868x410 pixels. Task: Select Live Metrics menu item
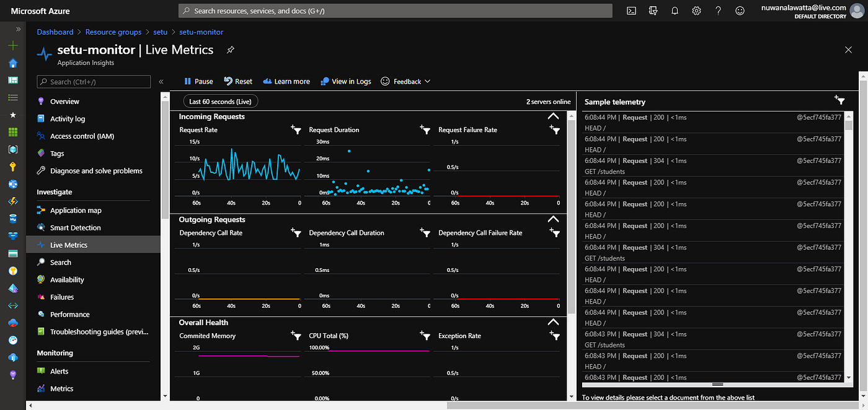click(x=93, y=245)
